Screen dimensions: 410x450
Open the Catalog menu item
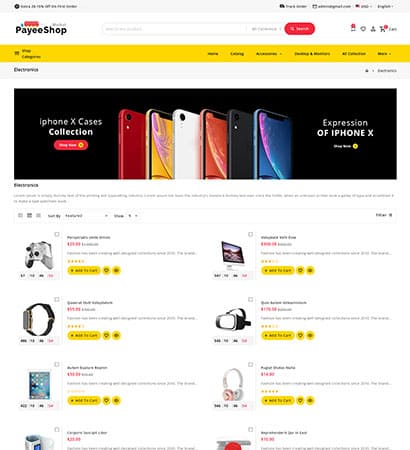point(237,54)
